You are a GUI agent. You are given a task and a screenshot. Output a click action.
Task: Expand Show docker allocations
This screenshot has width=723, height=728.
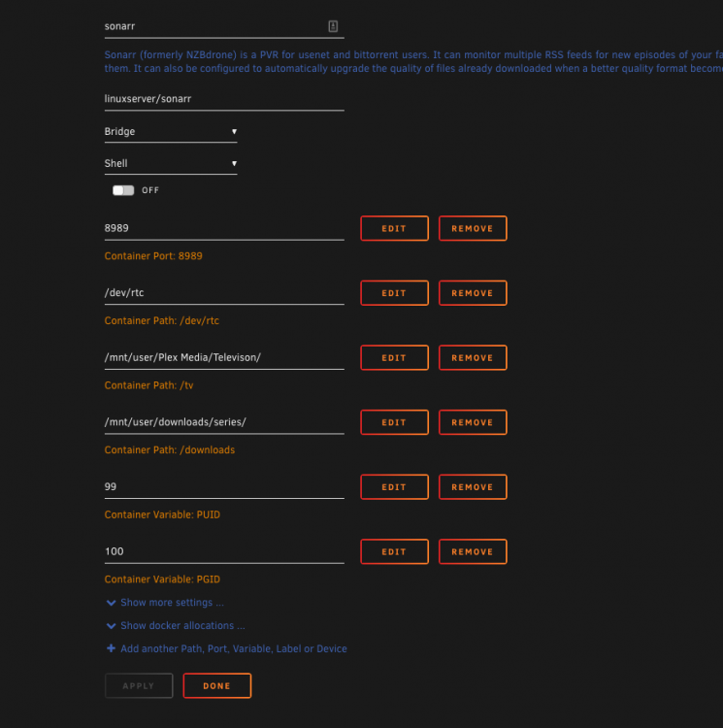[x=182, y=626]
